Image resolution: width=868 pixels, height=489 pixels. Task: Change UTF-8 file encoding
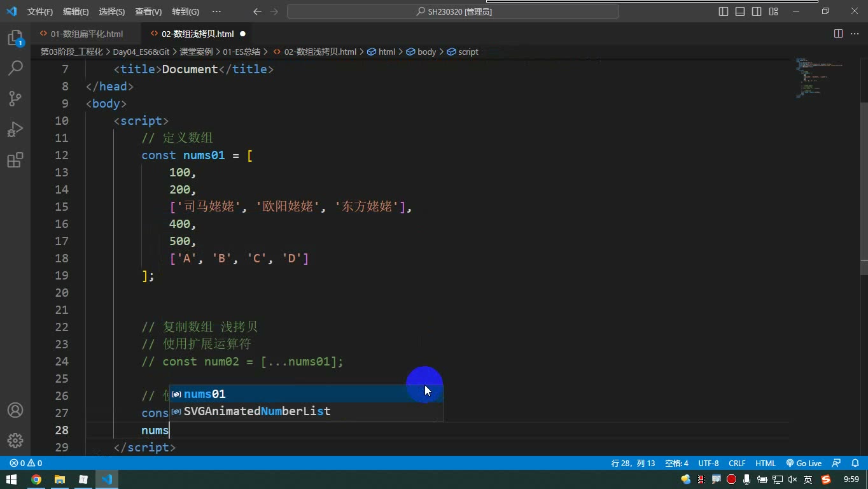(x=708, y=464)
